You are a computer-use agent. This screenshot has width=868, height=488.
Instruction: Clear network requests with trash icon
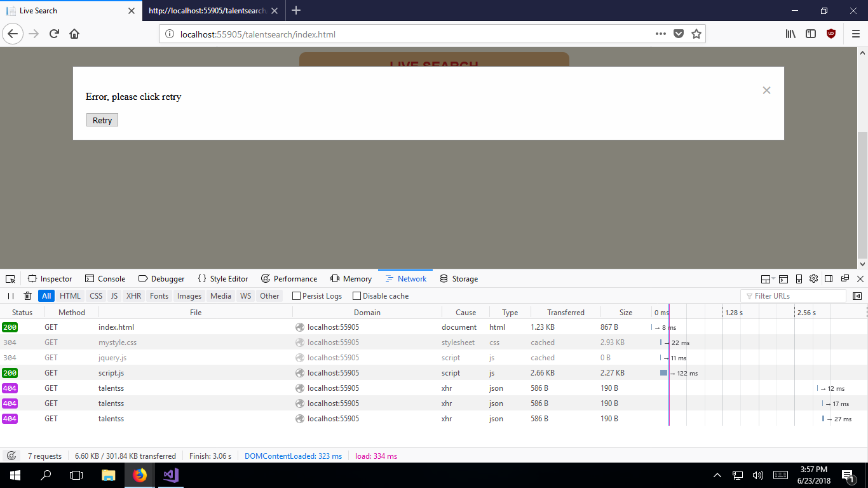click(27, 296)
